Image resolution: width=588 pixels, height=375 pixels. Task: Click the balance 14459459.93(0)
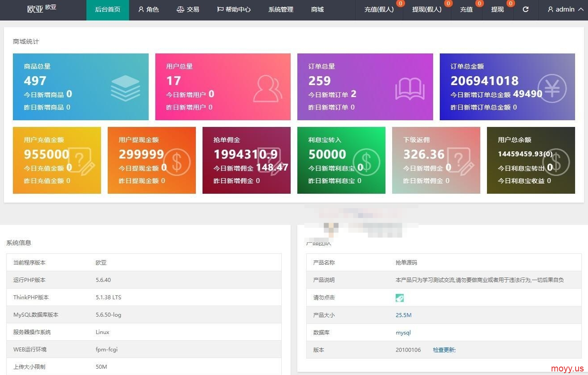pyautogui.click(x=525, y=154)
